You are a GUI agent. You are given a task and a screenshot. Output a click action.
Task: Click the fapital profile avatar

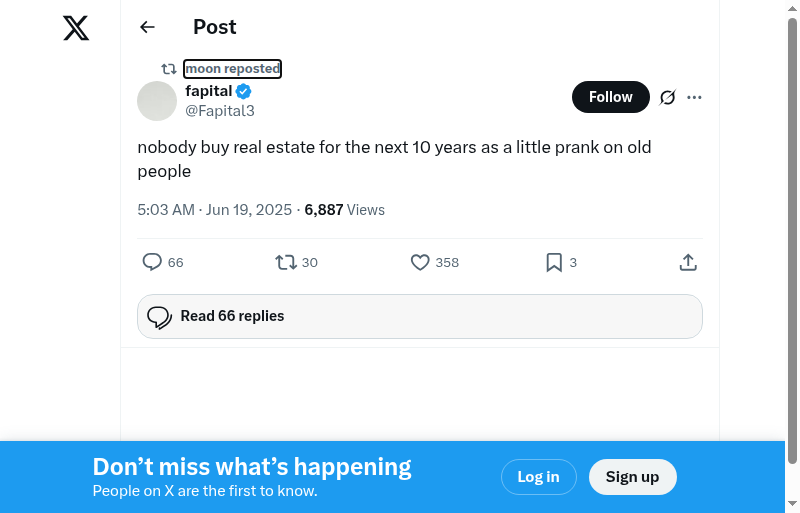(x=157, y=101)
